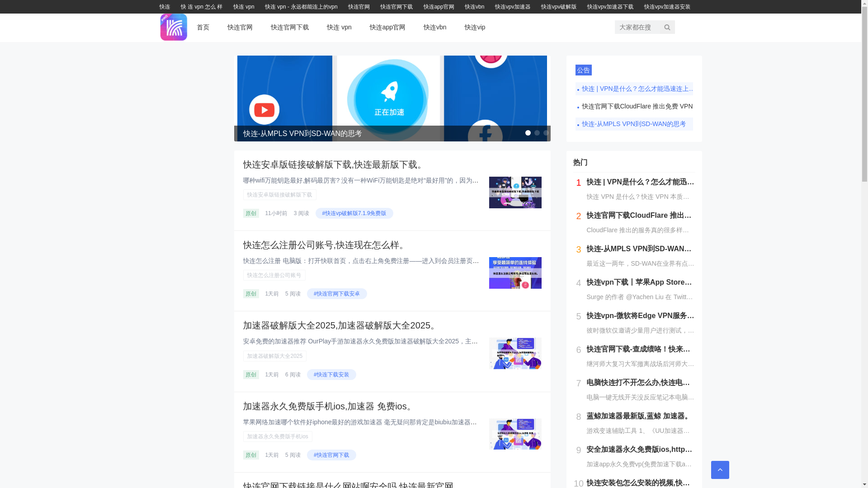Select the second carousel slide dot

pyautogui.click(x=537, y=133)
